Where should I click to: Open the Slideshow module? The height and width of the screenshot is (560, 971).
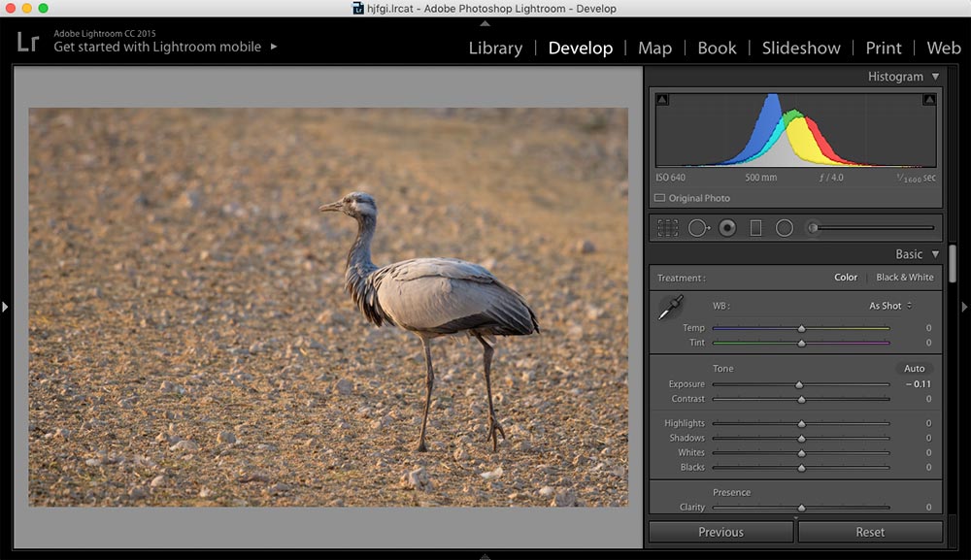801,48
